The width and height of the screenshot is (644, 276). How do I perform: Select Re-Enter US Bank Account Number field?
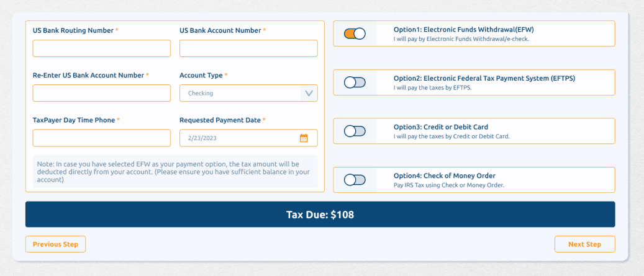[x=101, y=94]
